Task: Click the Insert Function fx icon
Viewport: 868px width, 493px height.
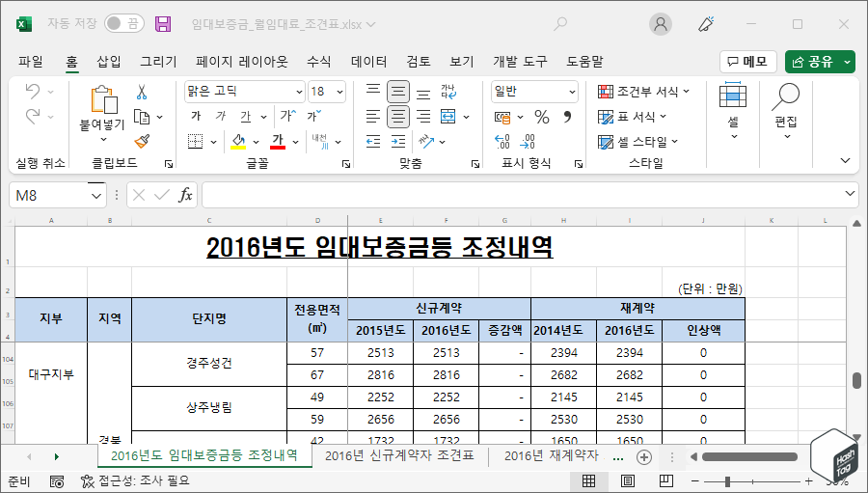Action: [185, 195]
